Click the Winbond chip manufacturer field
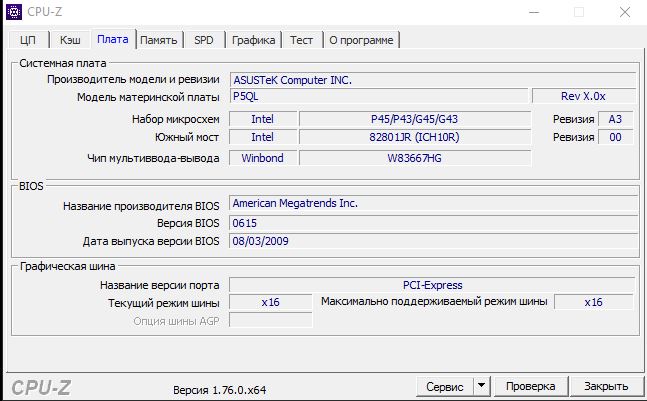 [x=262, y=158]
